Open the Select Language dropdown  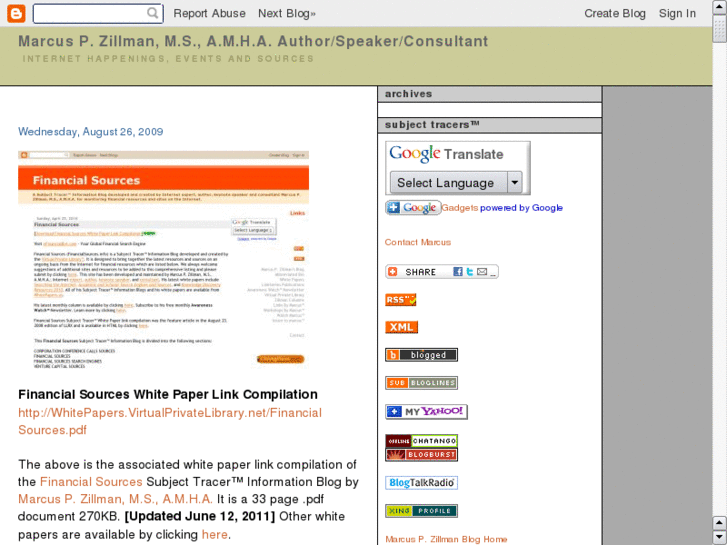[x=456, y=183]
